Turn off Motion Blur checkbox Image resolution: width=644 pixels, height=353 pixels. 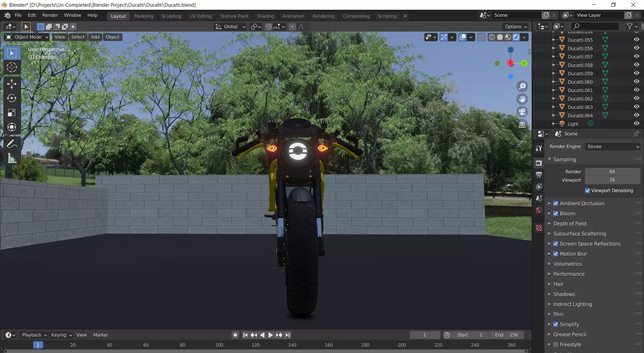[555, 254]
